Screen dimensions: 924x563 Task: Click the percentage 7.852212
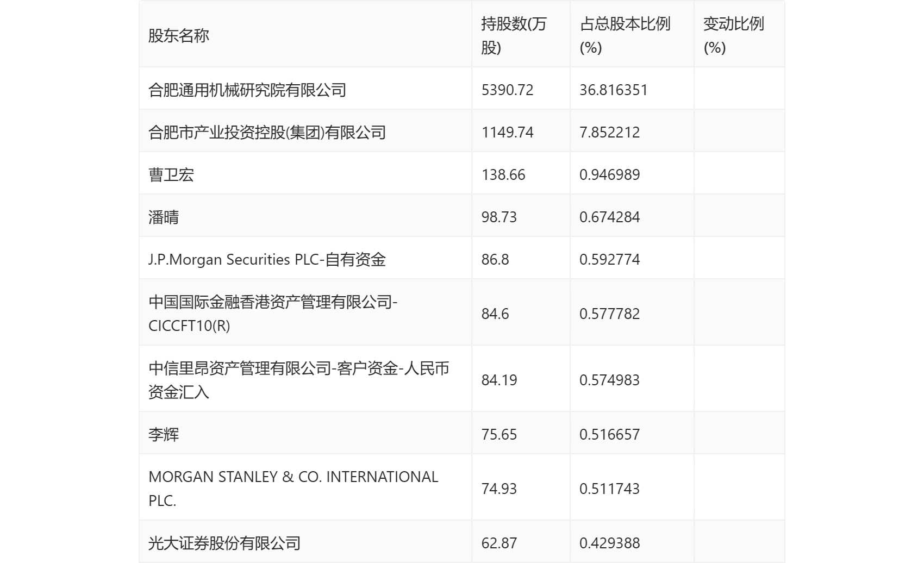[x=610, y=132]
